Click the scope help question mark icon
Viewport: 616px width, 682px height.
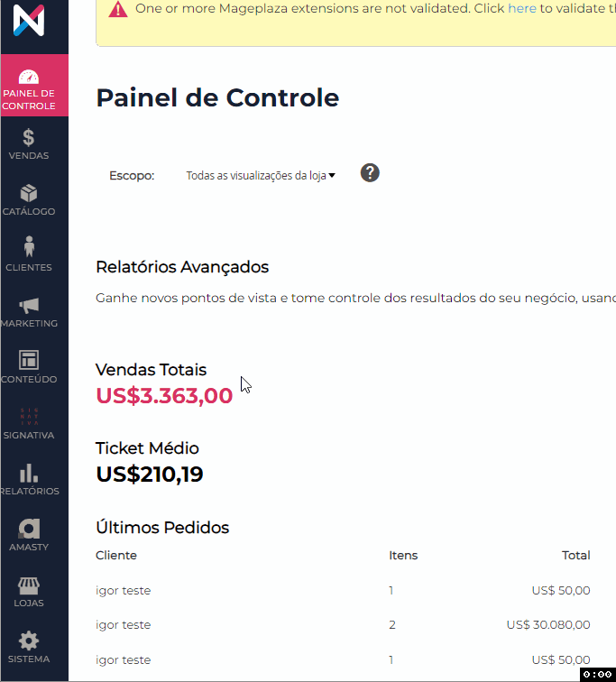click(x=370, y=173)
